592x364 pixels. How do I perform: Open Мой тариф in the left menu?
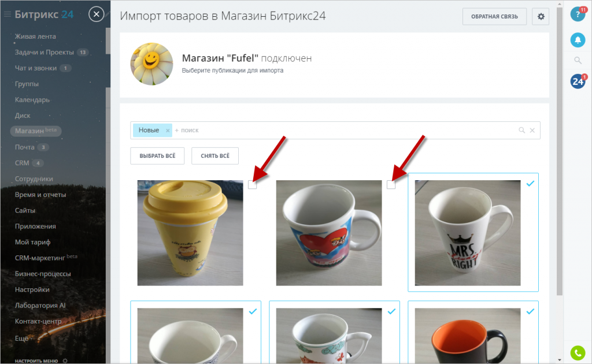coord(32,242)
